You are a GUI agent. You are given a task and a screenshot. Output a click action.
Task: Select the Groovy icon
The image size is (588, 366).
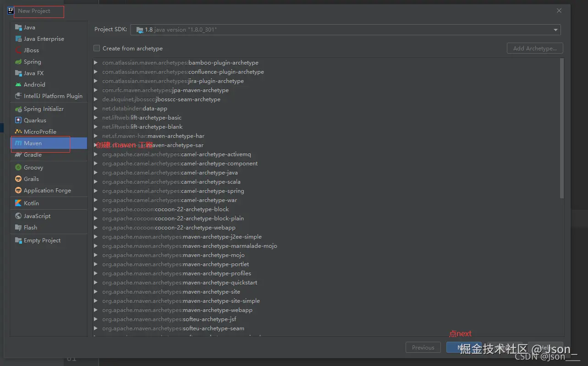(18, 168)
